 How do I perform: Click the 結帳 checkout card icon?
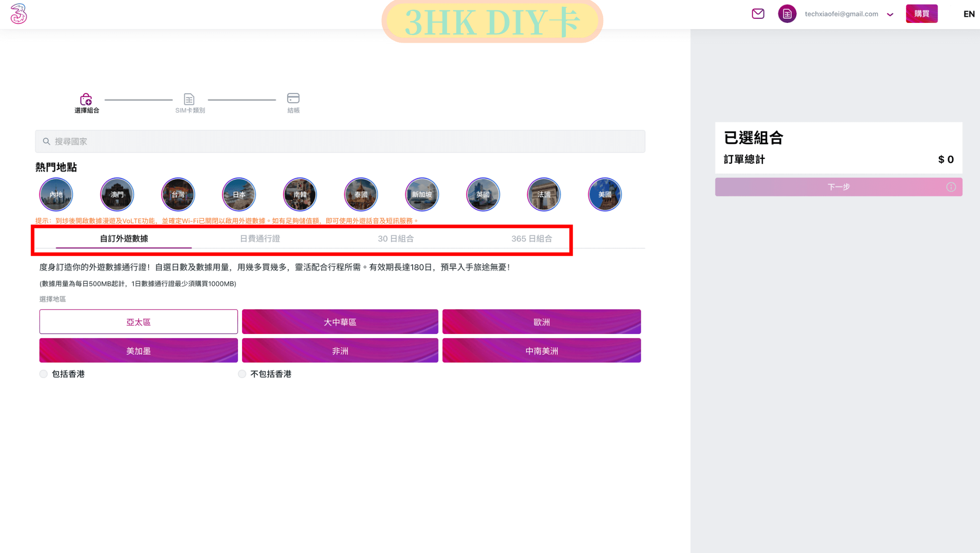(x=293, y=98)
